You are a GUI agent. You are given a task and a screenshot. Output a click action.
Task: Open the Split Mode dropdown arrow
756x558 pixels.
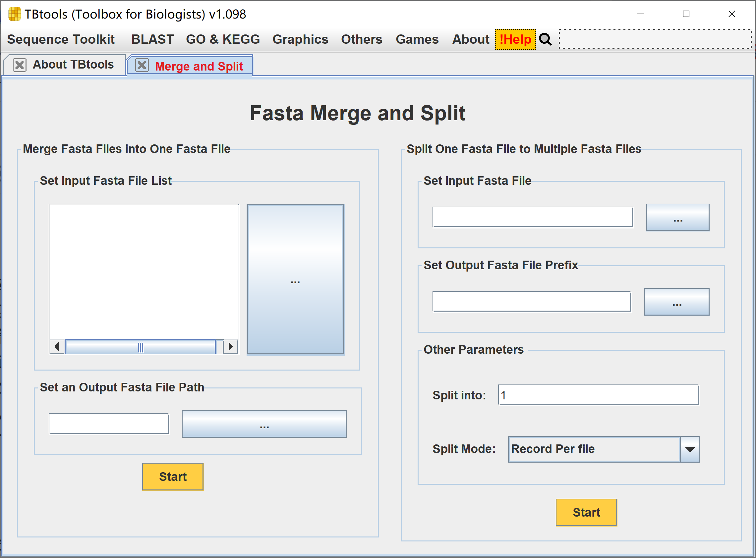[x=690, y=449]
